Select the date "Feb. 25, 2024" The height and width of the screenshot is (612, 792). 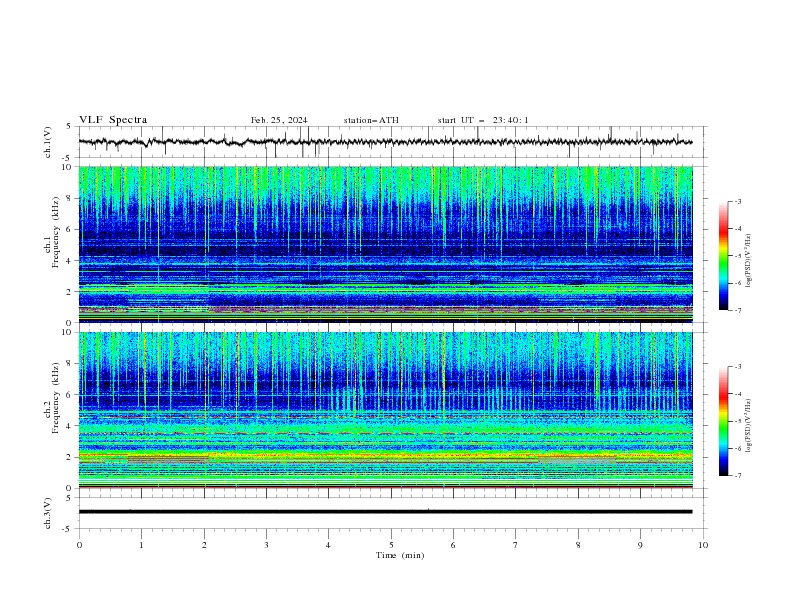279,120
